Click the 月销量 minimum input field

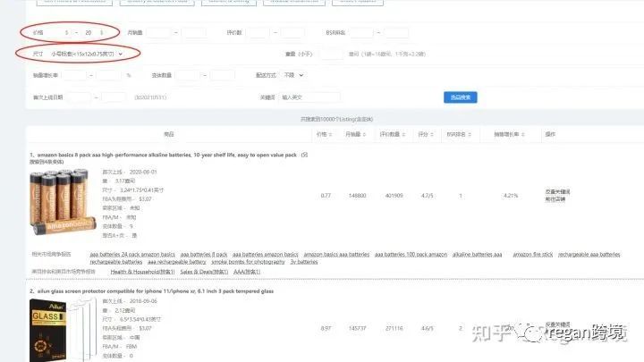(158, 32)
